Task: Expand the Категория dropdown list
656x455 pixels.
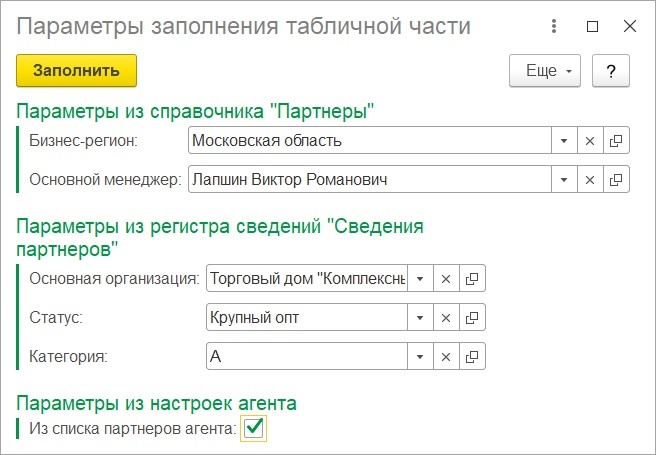Action: (x=420, y=357)
